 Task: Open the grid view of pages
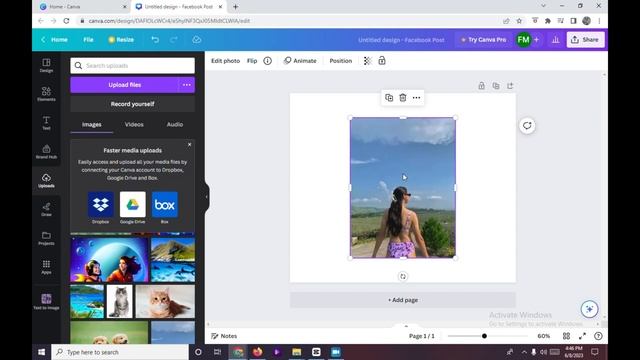[567, 336]
